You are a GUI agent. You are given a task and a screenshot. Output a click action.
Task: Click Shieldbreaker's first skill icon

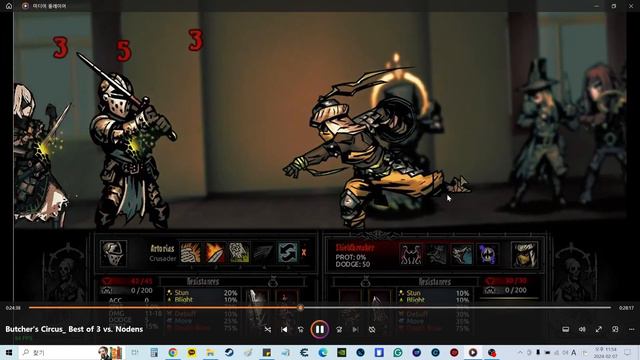coord(411,254)
